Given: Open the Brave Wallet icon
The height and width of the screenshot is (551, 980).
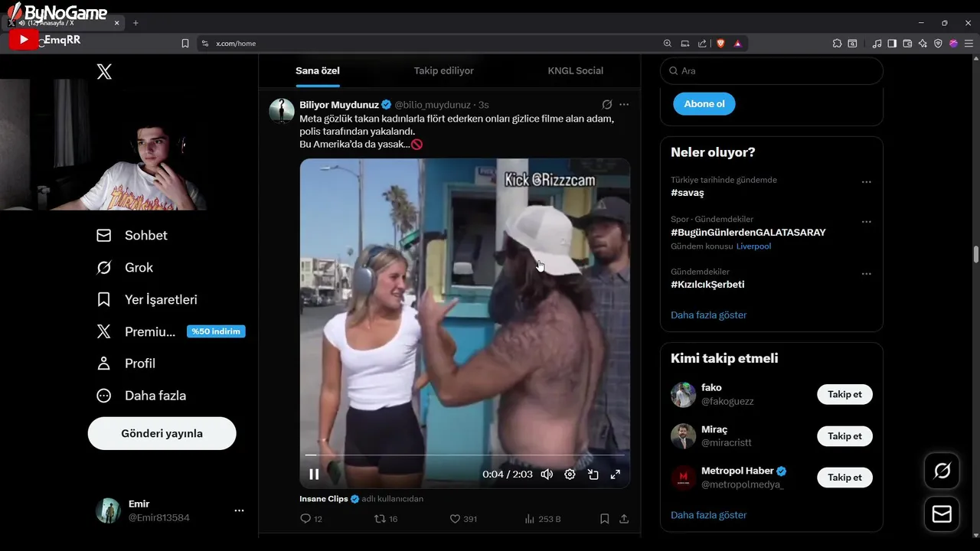Looking at the screenshot, I should pyautogui.click(x=907, y=44).
